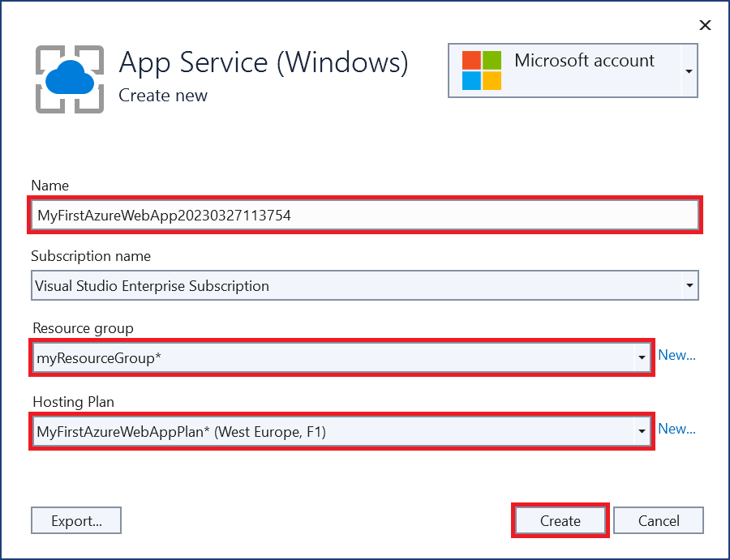Image resolution: width=730 pixels, height=560 pixels.
Task: Click New... link beside Resource group
Action: tap(676, 355)
